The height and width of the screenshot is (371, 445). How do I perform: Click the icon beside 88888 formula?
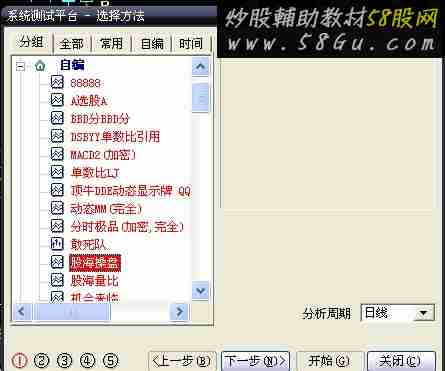click(57, 82)
